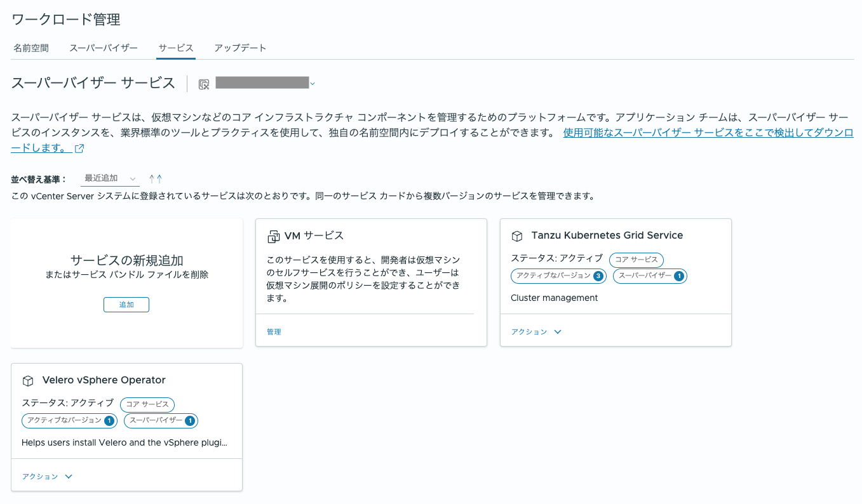Click the vCenter Server icon beside the heading
The width and height of the screenshot is (862, 504).
click(204, 84)
